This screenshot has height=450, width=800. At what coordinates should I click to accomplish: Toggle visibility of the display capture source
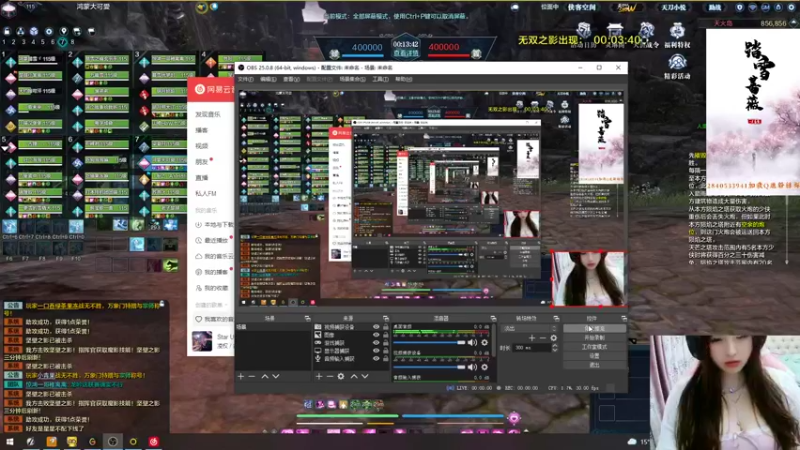[376, 351]
